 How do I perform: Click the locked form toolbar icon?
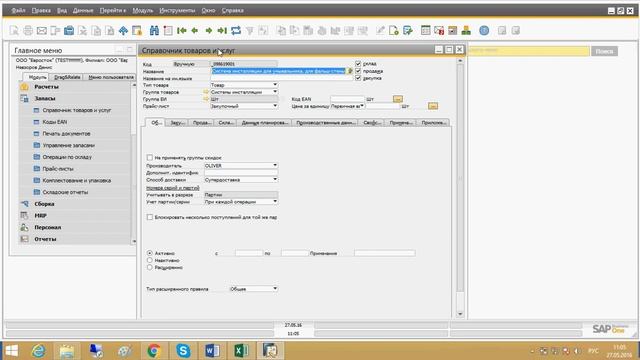point(137,31)
